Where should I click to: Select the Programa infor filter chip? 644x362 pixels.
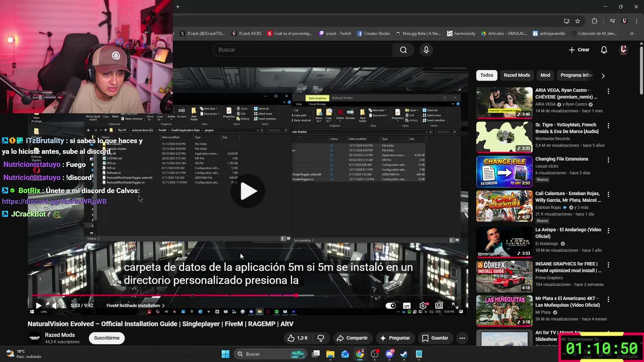click(x=577, y=75)
